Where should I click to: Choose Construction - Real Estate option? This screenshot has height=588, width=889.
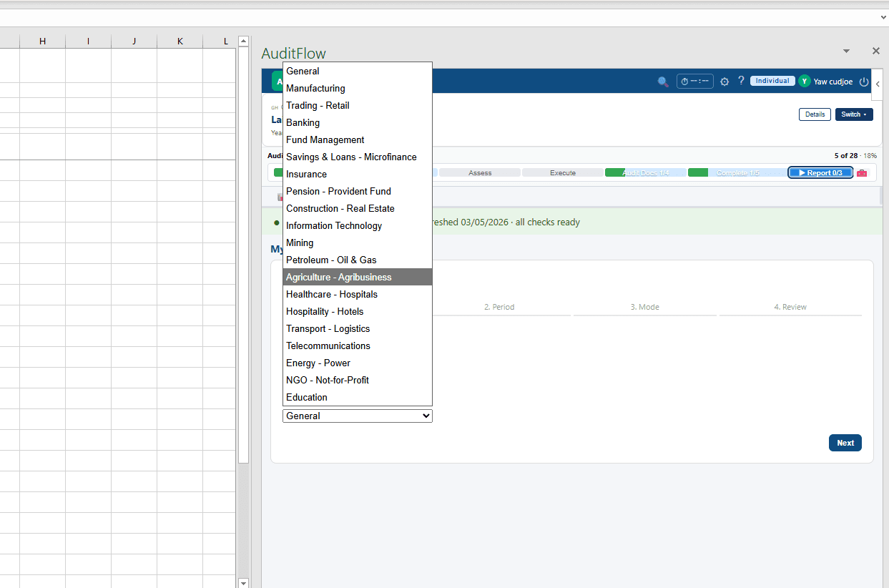coord(358,208)
